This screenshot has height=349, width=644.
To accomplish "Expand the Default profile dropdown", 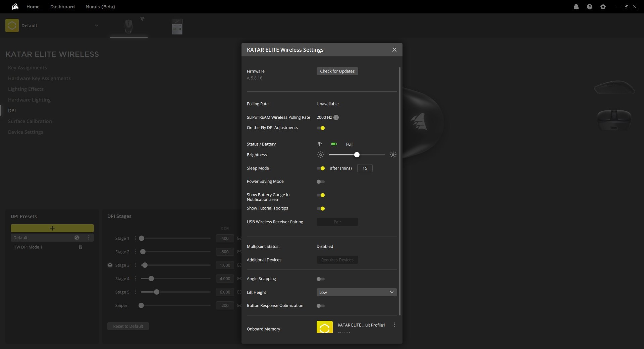I will 96,26.
